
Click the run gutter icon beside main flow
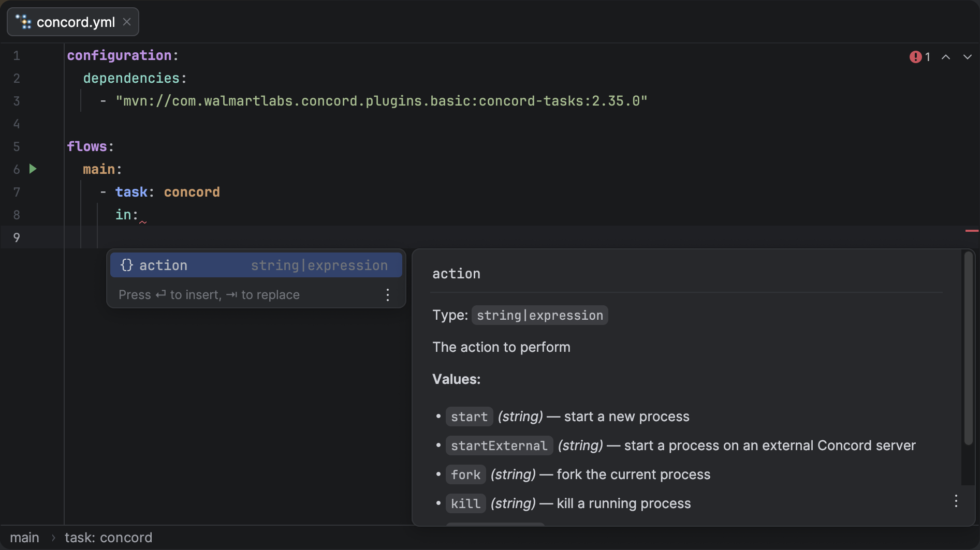pyautogui.click(x=33, y=169)
